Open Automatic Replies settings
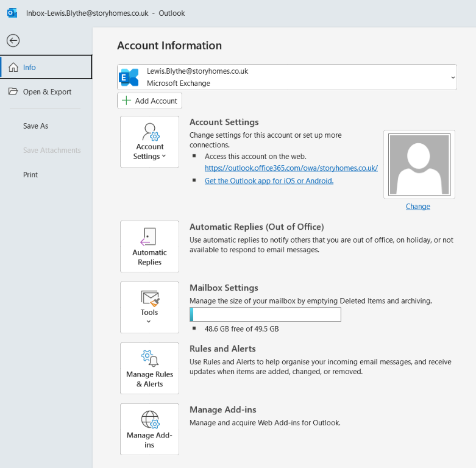 click(150, 246)
